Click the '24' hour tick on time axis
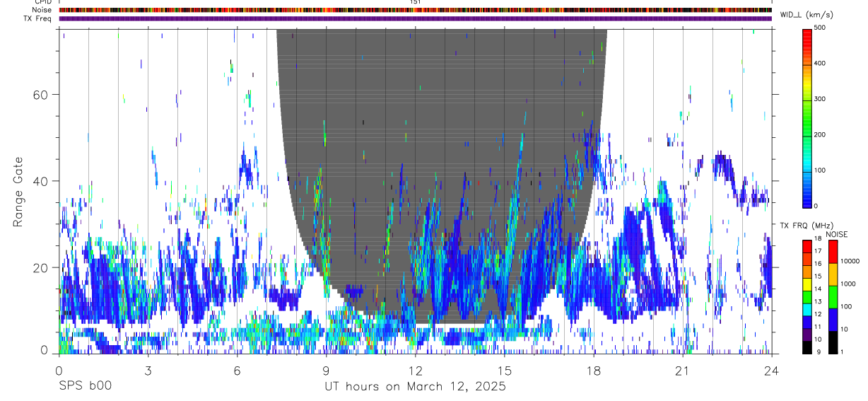This screenshot has width=868, height=401. [x=772, y=371]
